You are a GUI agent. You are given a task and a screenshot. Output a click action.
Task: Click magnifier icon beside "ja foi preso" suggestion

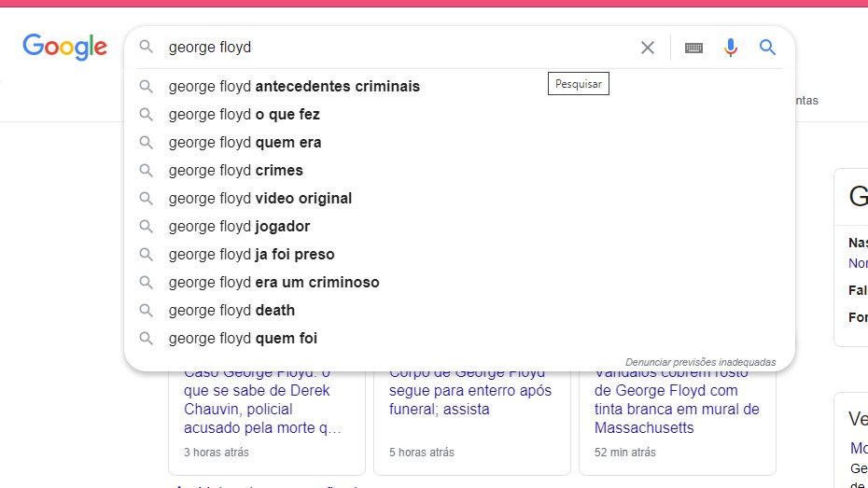(147, 255)
